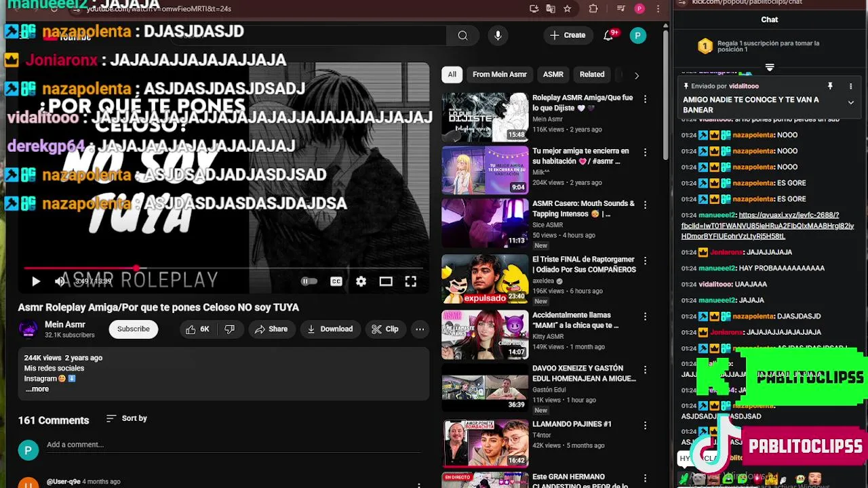Screen dimensions: 868x488
Task: Open browser profile avatar
Action: [x=639, y=9]
